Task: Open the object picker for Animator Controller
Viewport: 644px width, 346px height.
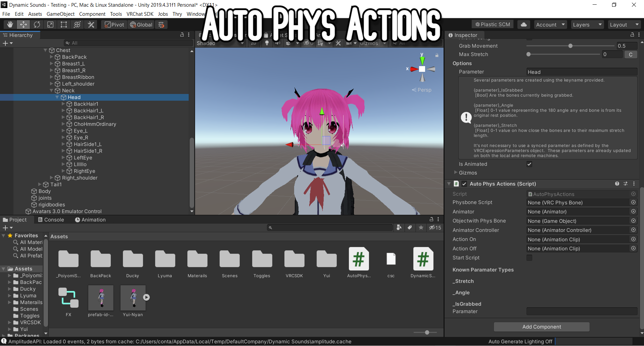Action: click(634, 230)
